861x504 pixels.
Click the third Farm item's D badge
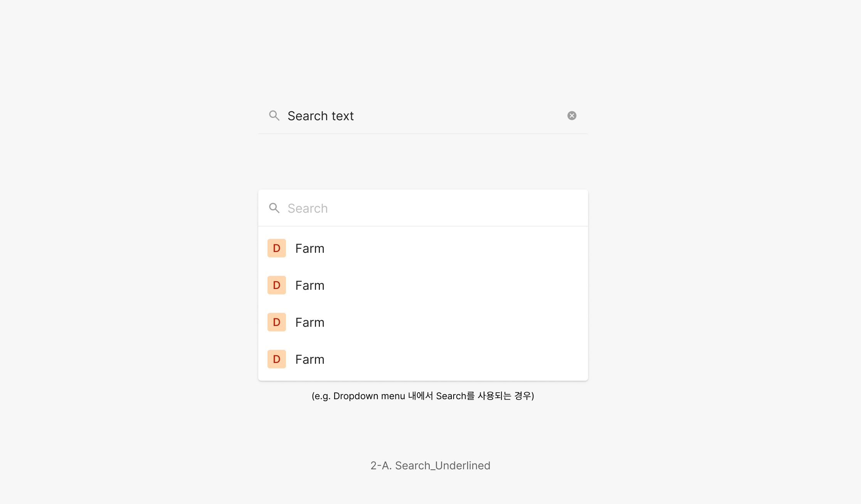pyautogui.click(x=277, y=322)
